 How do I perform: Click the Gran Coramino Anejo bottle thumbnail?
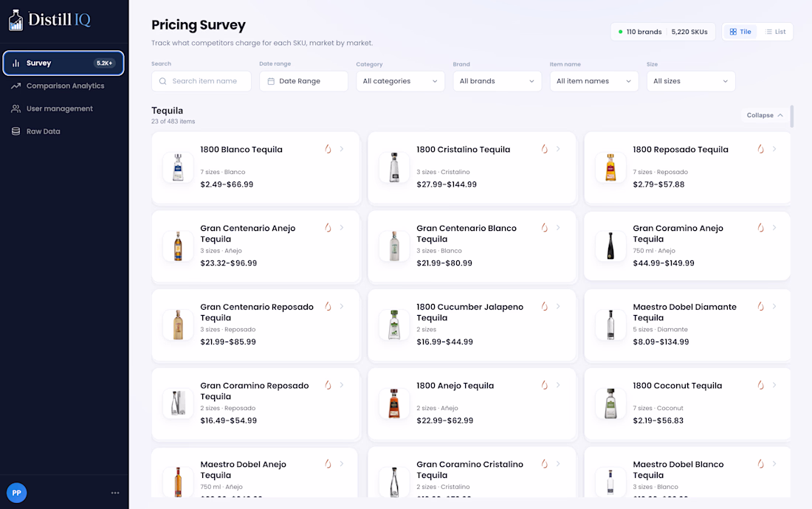610,246
